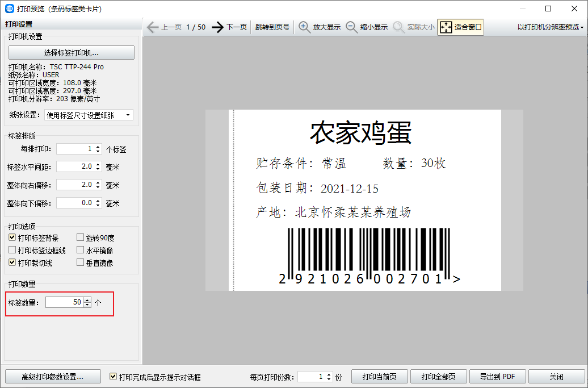Go to next page arrow

pos(217,27)
